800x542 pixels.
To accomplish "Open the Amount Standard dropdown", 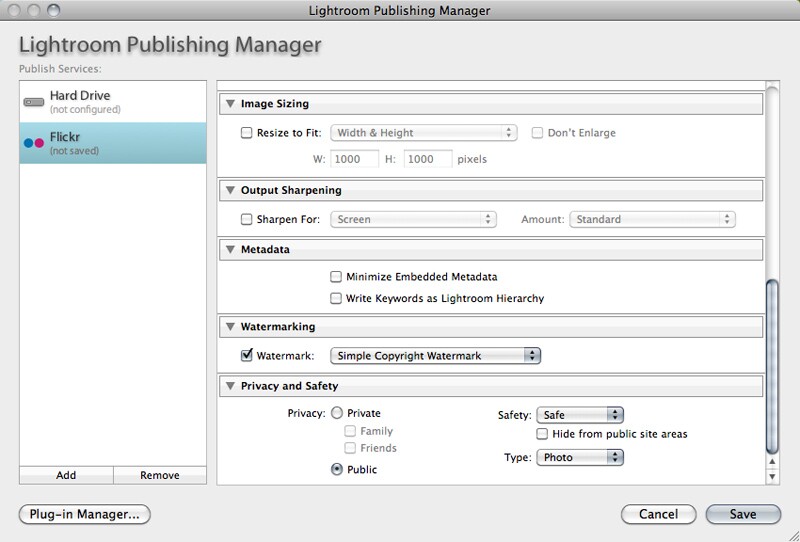I will [x=653, y=219].
